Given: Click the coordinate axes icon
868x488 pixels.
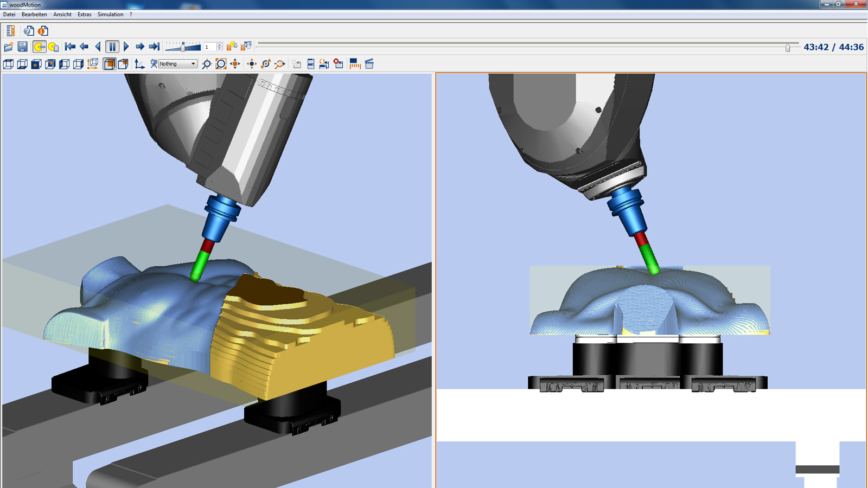Looking at the screenshot, I should coord(139,64).
